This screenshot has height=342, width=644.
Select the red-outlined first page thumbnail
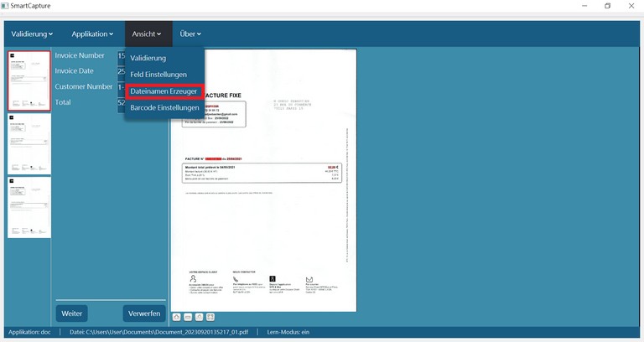29,80
